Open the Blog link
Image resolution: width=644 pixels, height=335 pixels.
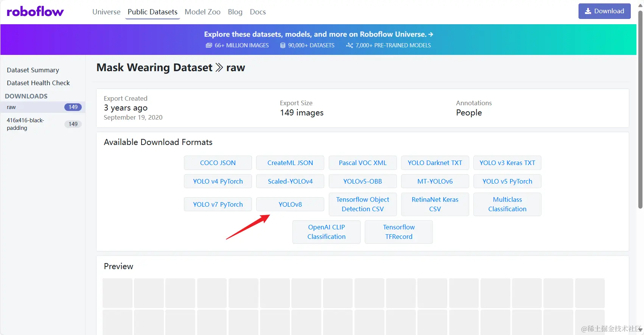(235, 12)
